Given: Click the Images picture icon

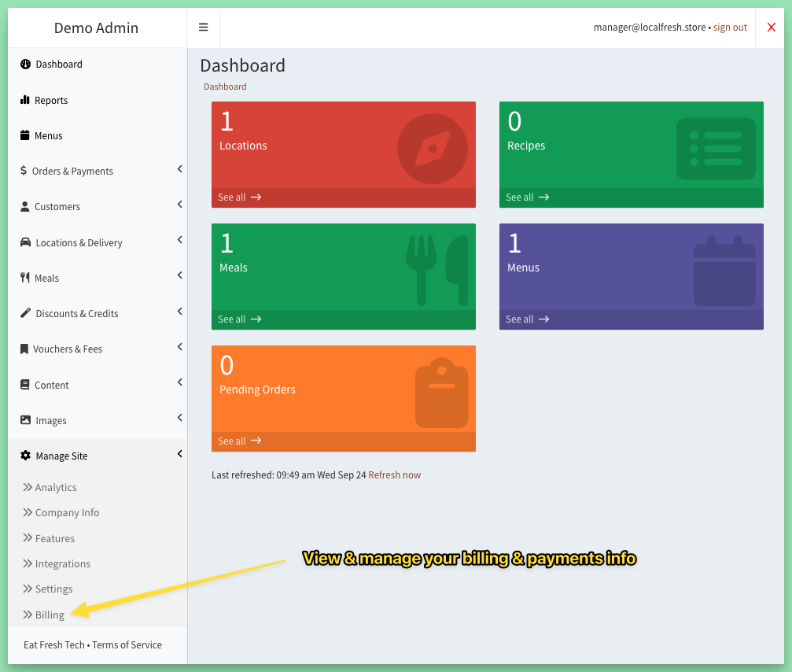Looking at the screenshot, I should (x=25, y=420).
